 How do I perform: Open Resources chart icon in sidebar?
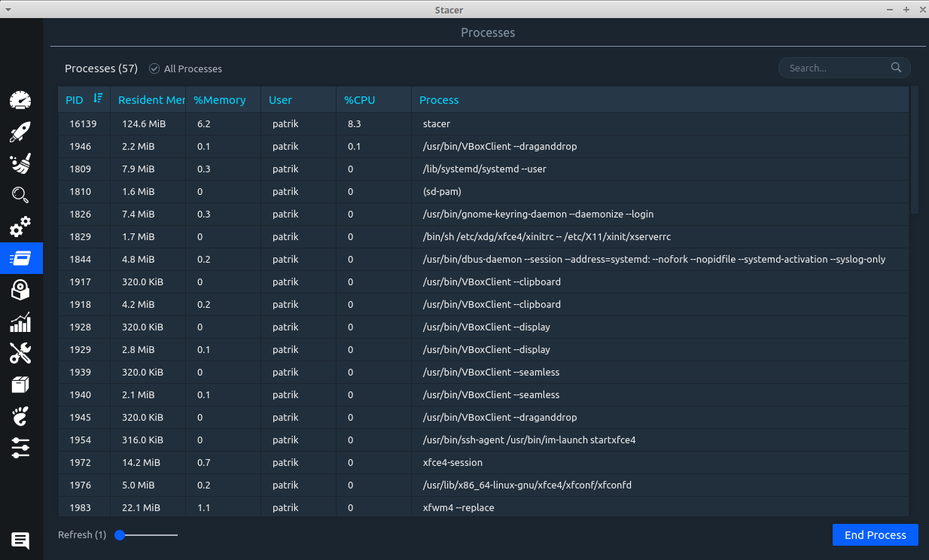pos(20,322)
